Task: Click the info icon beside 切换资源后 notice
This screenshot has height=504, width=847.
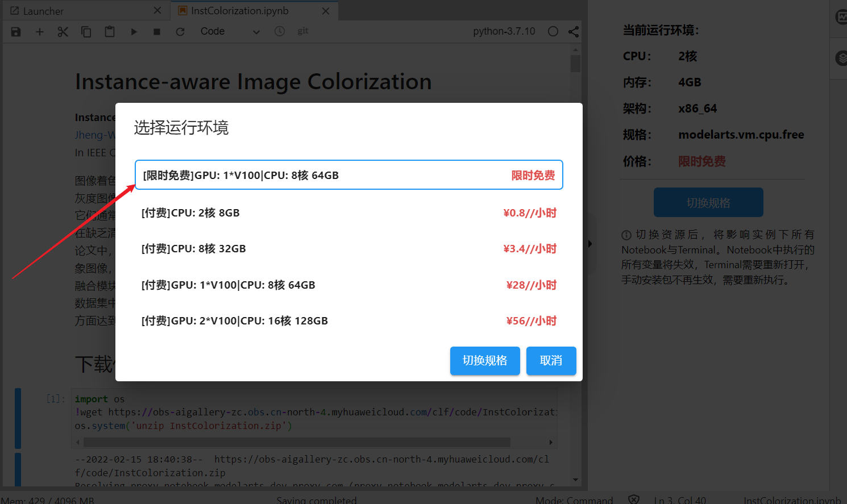Action: [626, 235]
